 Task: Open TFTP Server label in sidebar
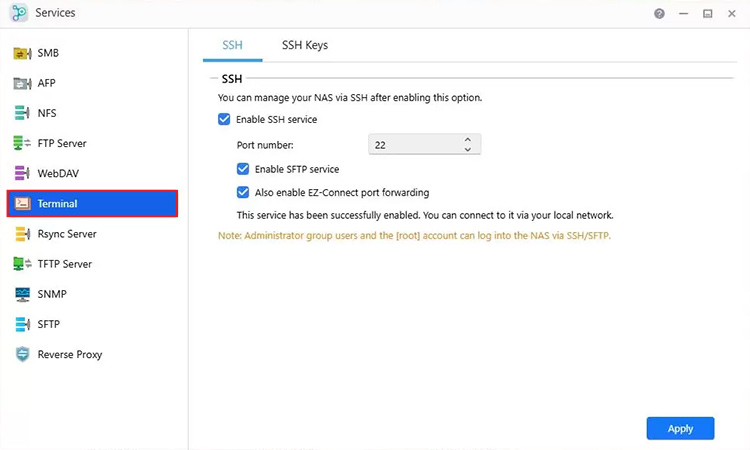[x=65, y=264]
